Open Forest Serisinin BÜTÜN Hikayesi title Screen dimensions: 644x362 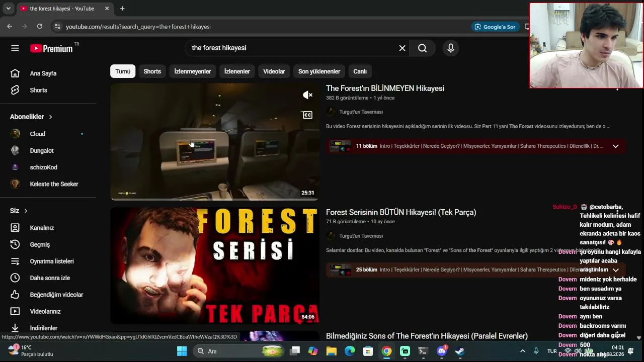pos(401,212)
